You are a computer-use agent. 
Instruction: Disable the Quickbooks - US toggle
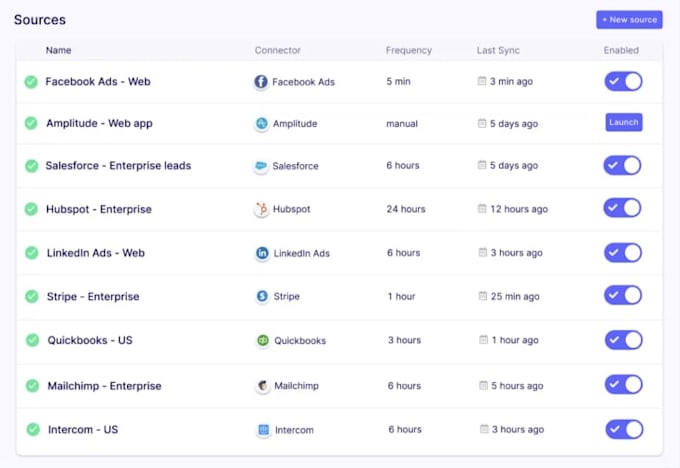[624, 340]
